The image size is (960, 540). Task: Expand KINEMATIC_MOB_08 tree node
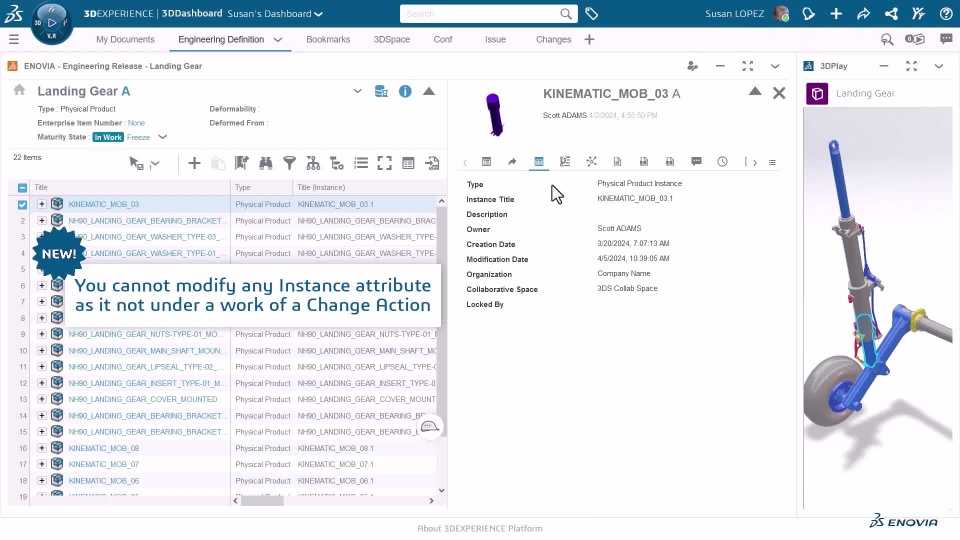(42, 448)
